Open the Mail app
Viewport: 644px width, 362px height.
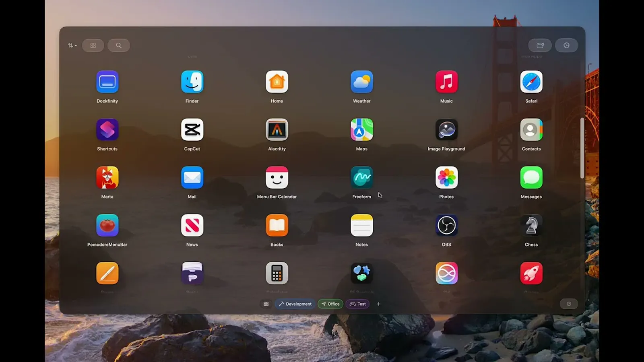pos(192,178)
